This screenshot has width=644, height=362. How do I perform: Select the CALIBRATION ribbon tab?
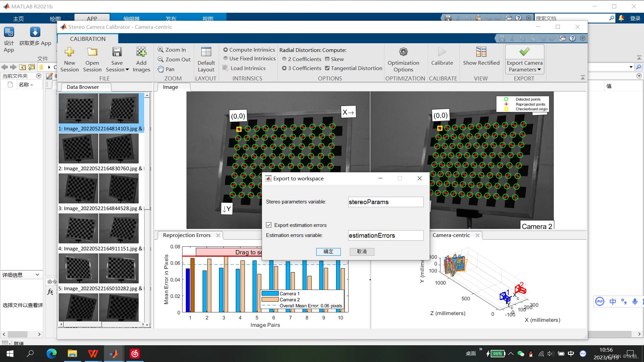tap(88, 39)
